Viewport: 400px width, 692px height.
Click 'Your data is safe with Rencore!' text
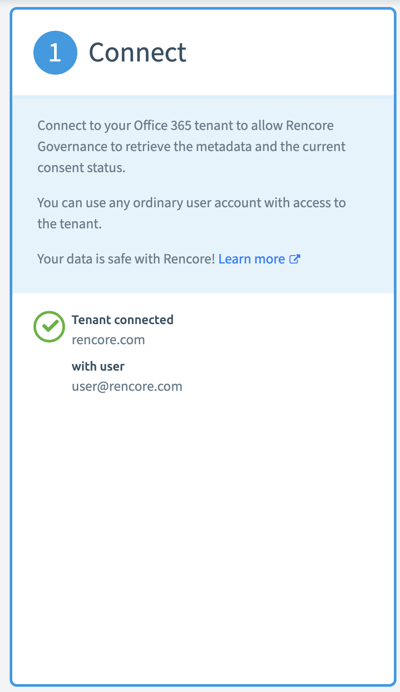coord(126,259)
